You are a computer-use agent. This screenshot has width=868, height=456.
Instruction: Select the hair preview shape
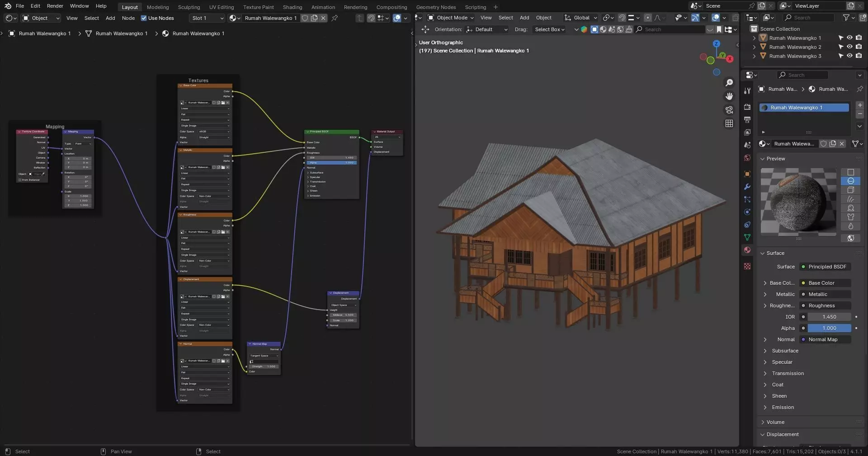click(850, 199)
